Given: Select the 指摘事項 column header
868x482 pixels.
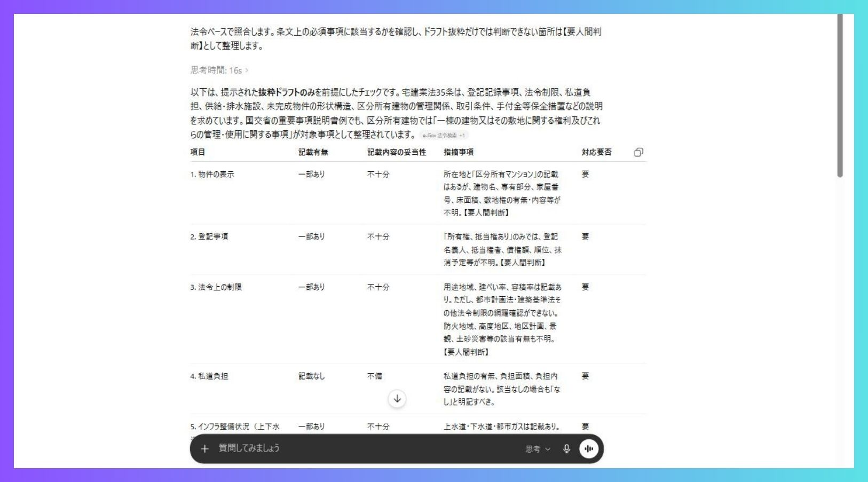Looking at the screenshot, I should pyautogui.click(x=459, y=152).
